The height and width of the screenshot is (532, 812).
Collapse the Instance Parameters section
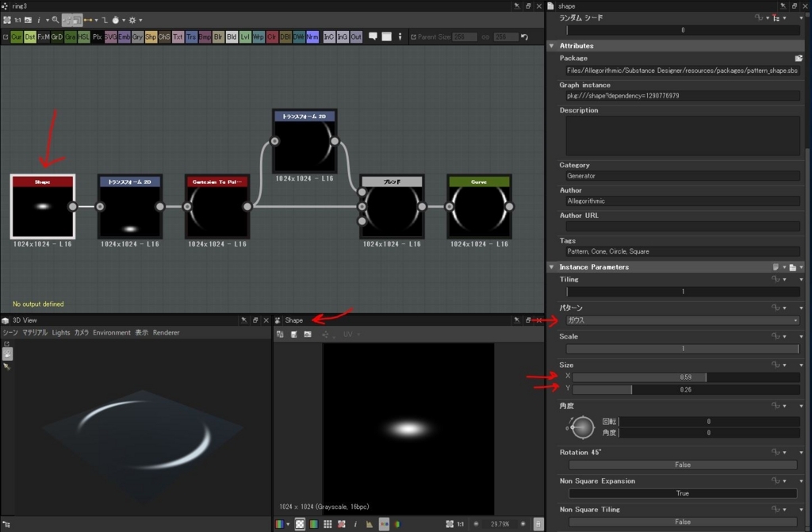pyautogui.click(x=552, y=266)
